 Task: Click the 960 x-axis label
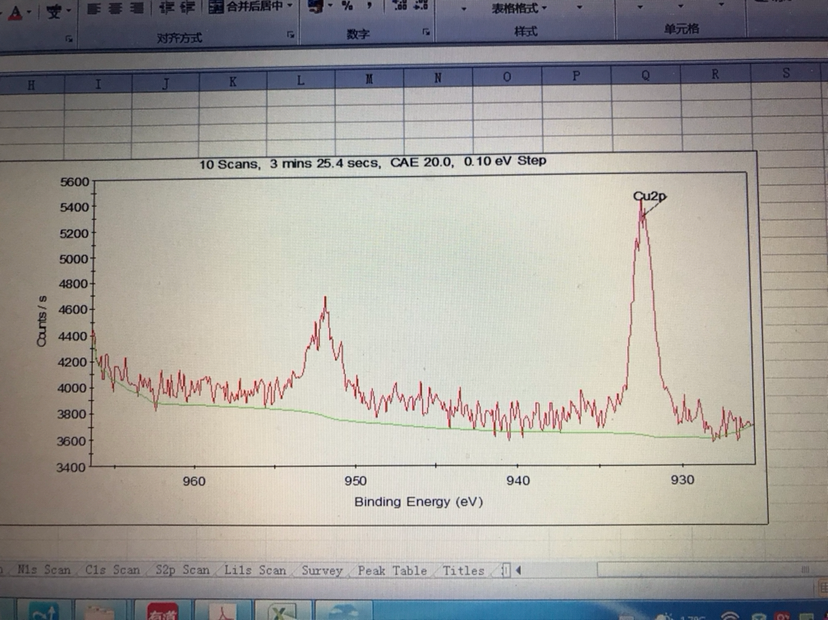194,481
